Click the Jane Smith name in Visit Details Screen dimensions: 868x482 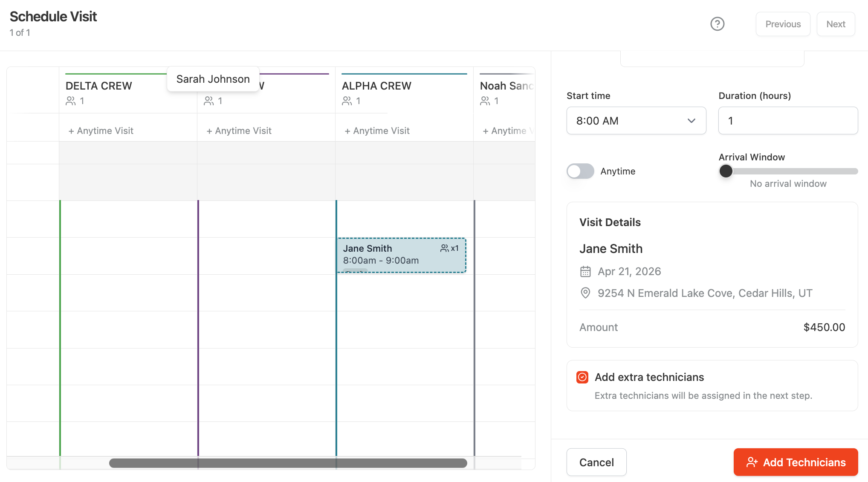[611, 249]
